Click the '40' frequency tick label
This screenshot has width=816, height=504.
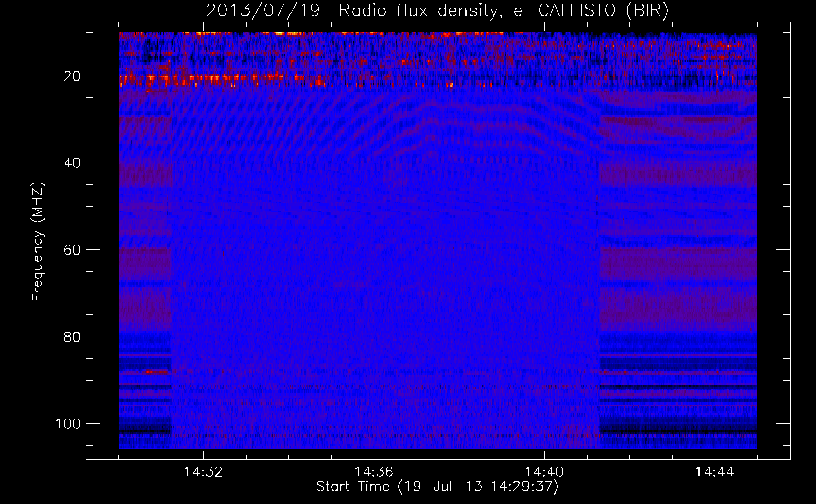click(x=73, y=163)
